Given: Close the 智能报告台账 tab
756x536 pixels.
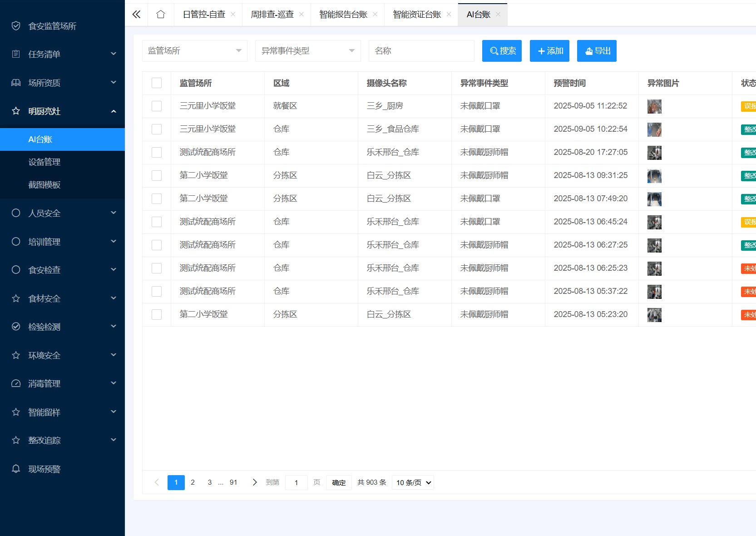Looking at the screenshot, I should (375, 15).
